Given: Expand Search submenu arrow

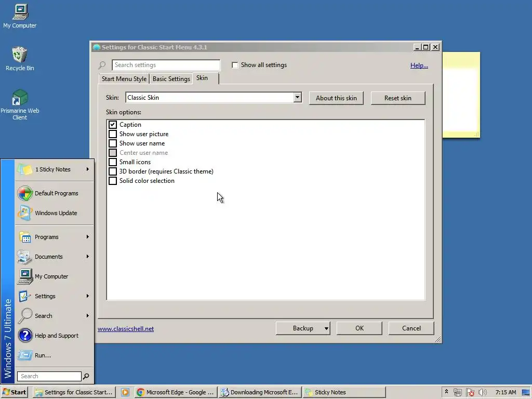Looking at the screenshot, I should [x=87, y=315].
